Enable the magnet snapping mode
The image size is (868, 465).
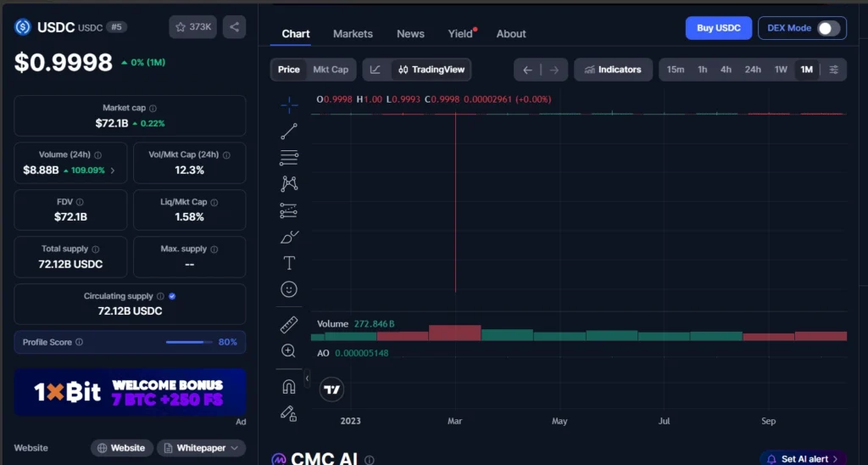coord(289,386)
